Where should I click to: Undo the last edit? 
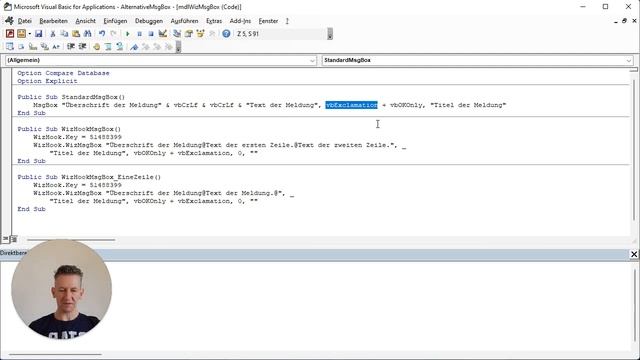click(x=102, y=34)
